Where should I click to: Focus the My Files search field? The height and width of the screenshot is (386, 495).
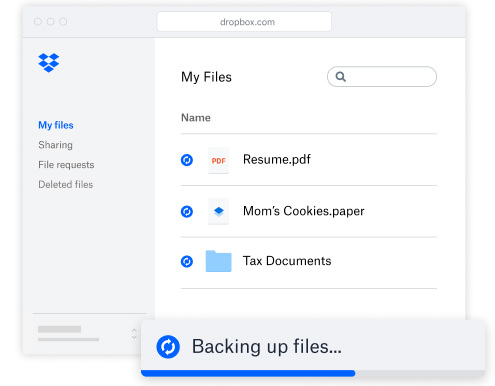click(382, 77)
